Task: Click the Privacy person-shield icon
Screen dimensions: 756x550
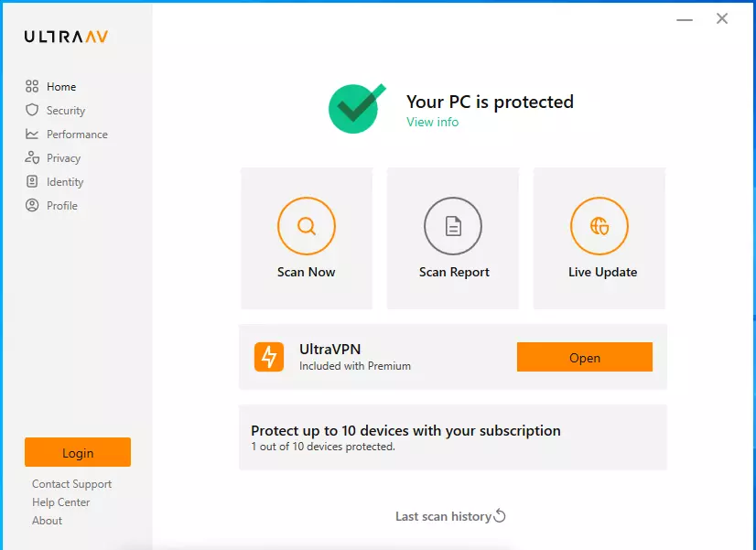Action: coord(32,157)
